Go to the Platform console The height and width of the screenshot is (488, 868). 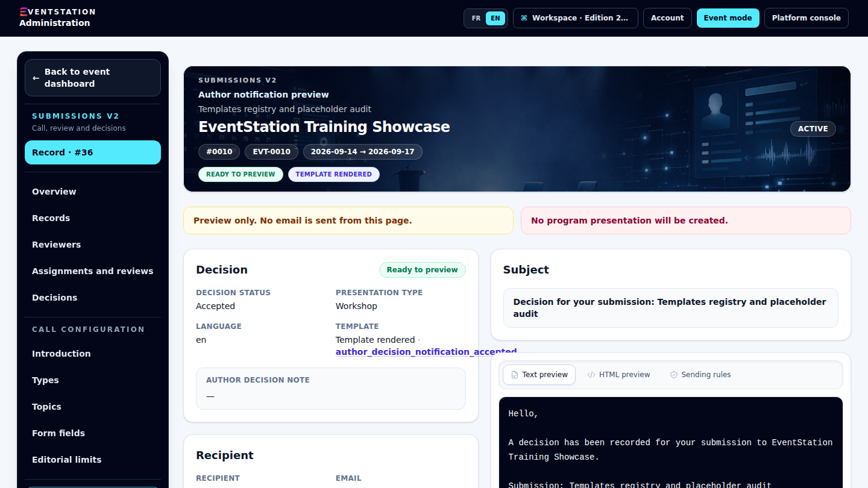click(x=806, y=18)
